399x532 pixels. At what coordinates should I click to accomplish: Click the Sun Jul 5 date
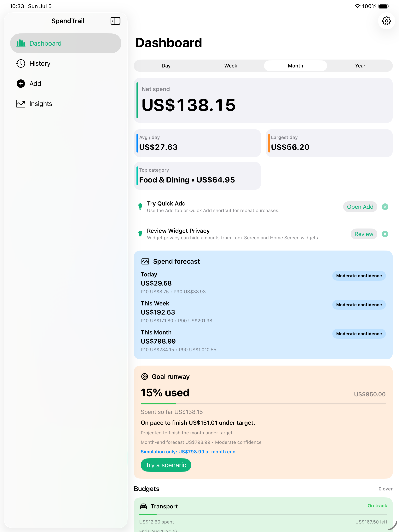40,6
